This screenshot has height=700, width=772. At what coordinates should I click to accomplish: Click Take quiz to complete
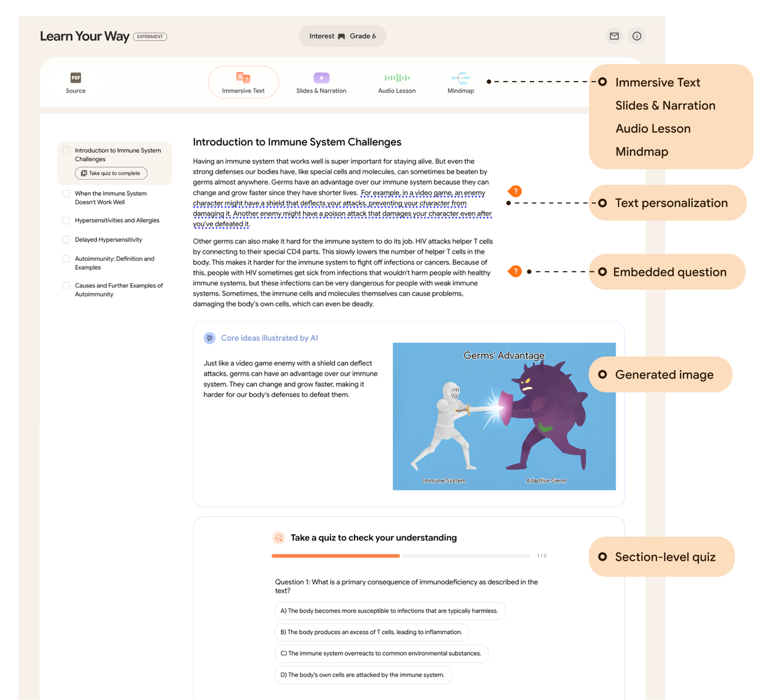(111, 173)
